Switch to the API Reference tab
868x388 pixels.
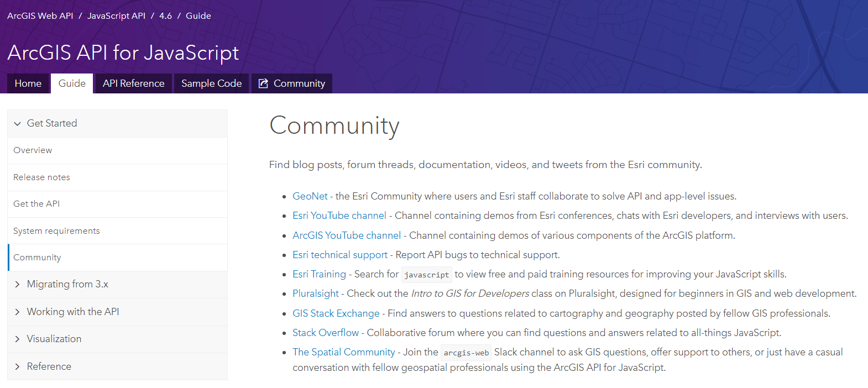pos(133,83)
